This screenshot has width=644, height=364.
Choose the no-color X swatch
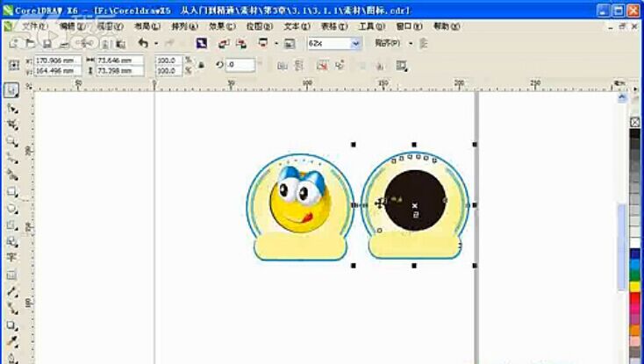(x=635, y=122)
